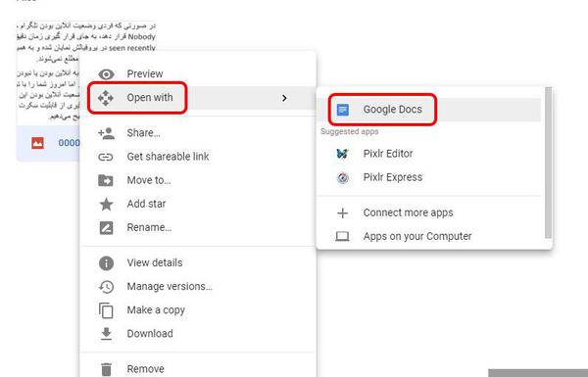Select Pixlr Editor from suggested apps

pyautogui.click(x=429, y=154)
